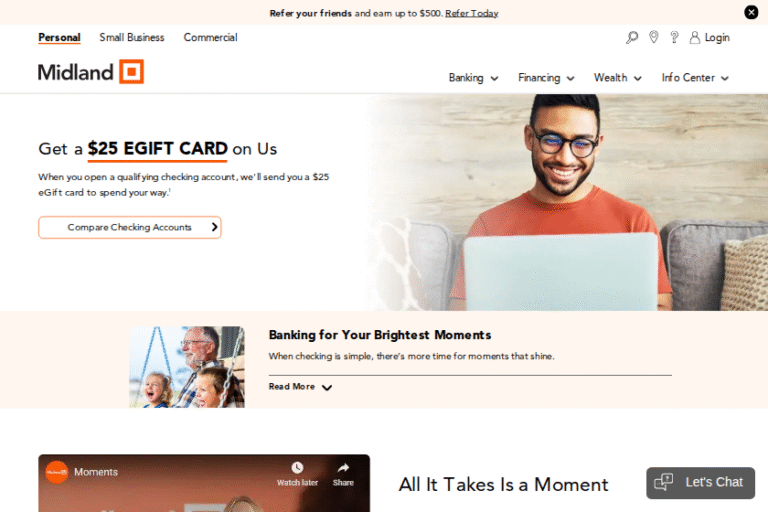Viewport: 768px width, 512px height.
Task: Click the Midland orange square logo
Action: [x=132, y=72]
